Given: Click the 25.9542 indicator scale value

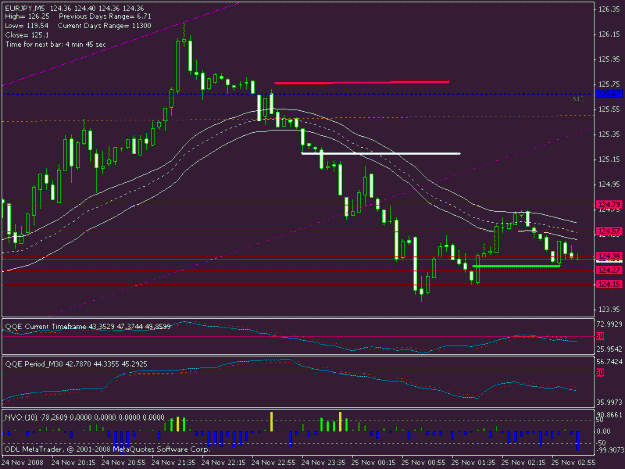Looking at the screenshot, I should (x=609, y=349).
